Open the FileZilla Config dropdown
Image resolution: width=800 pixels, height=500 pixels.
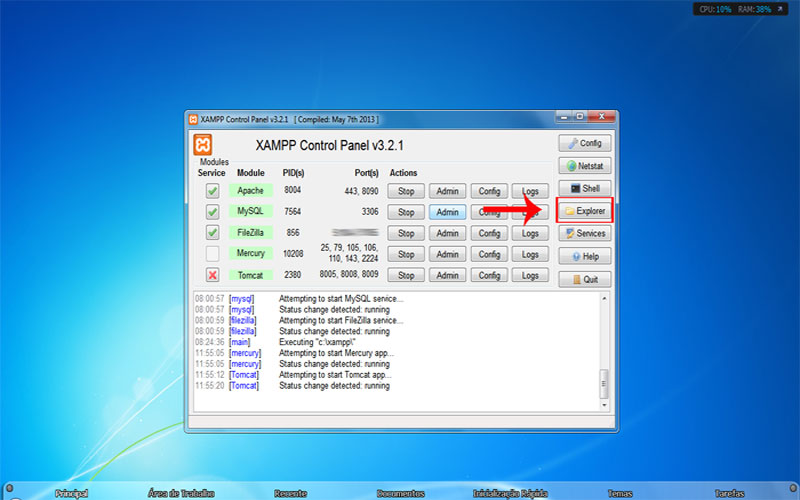pyautogui.click(x=489, y=233)
